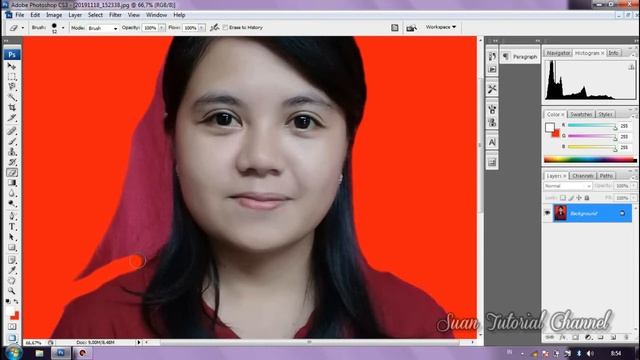Viewport: 640px width, 360px height.
Task: Select the Healing Brush tool
Action: 12,131
